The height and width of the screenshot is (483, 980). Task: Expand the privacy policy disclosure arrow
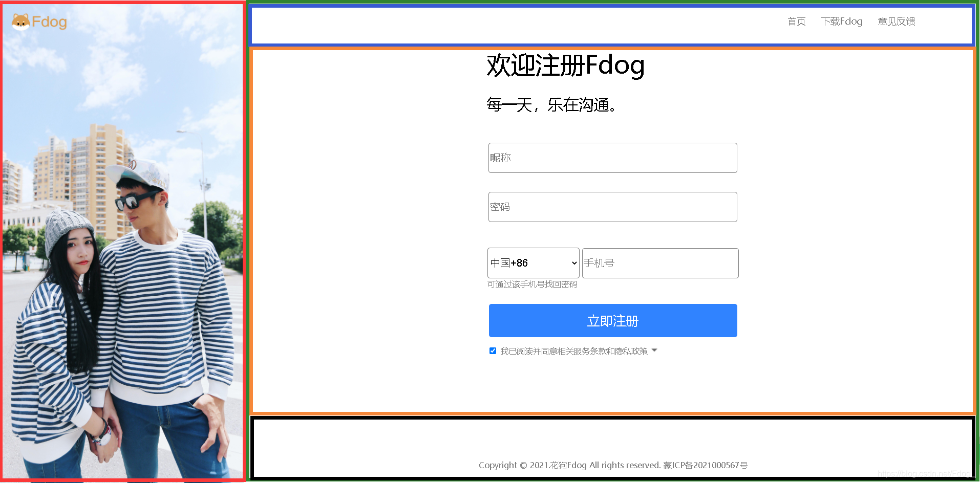654,351
